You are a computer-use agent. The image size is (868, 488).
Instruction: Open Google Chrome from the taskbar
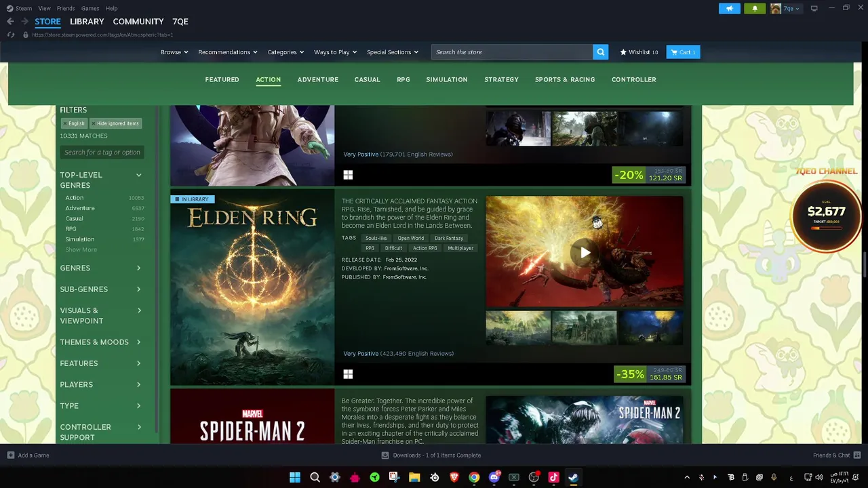click(474, 477)
